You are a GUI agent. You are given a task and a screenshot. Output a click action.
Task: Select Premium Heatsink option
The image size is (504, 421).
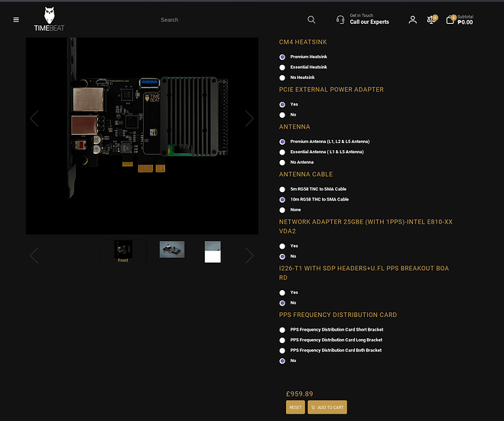pos(282,57)
